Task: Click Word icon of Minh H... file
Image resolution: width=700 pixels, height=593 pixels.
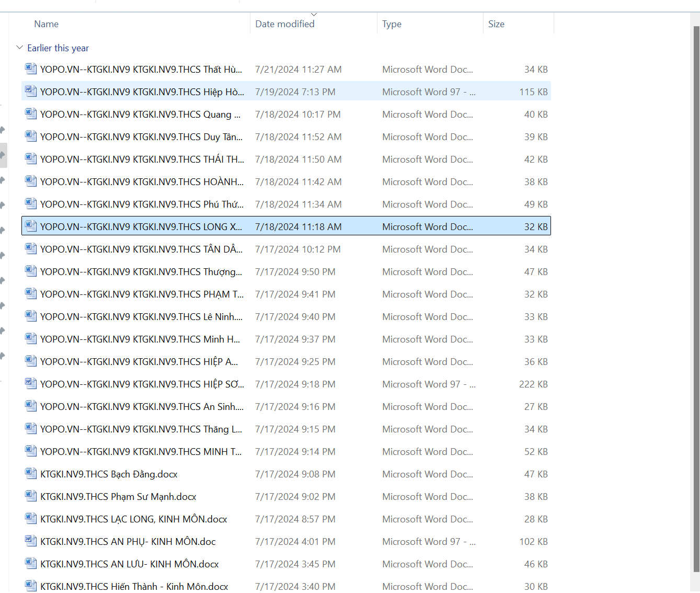Action: 31,339
